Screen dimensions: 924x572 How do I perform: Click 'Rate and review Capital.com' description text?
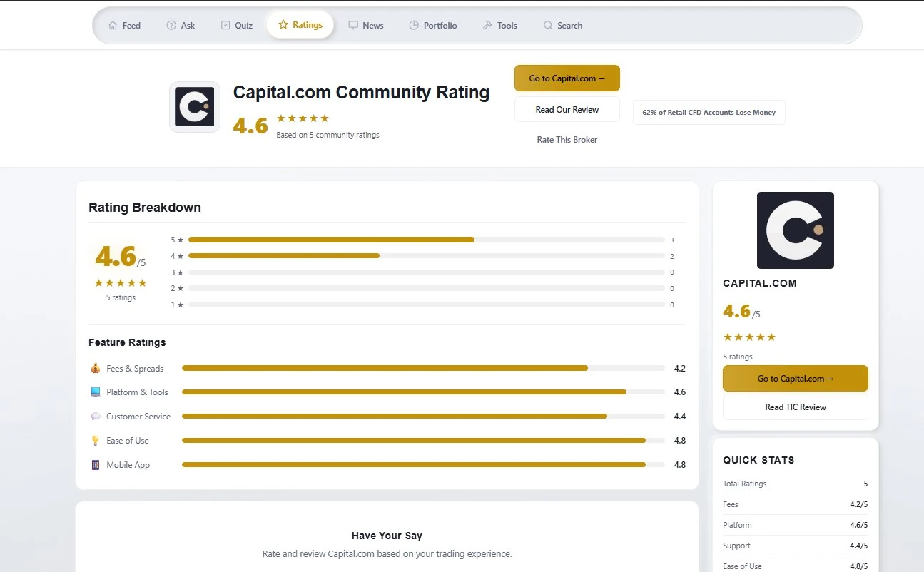point(387,554)
